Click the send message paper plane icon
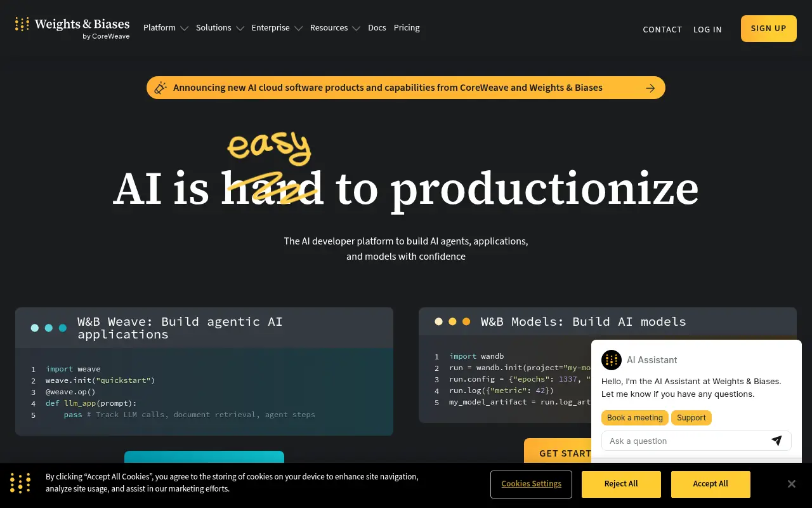The width and height of the screenshot is (812, 508). coord(776,441)
